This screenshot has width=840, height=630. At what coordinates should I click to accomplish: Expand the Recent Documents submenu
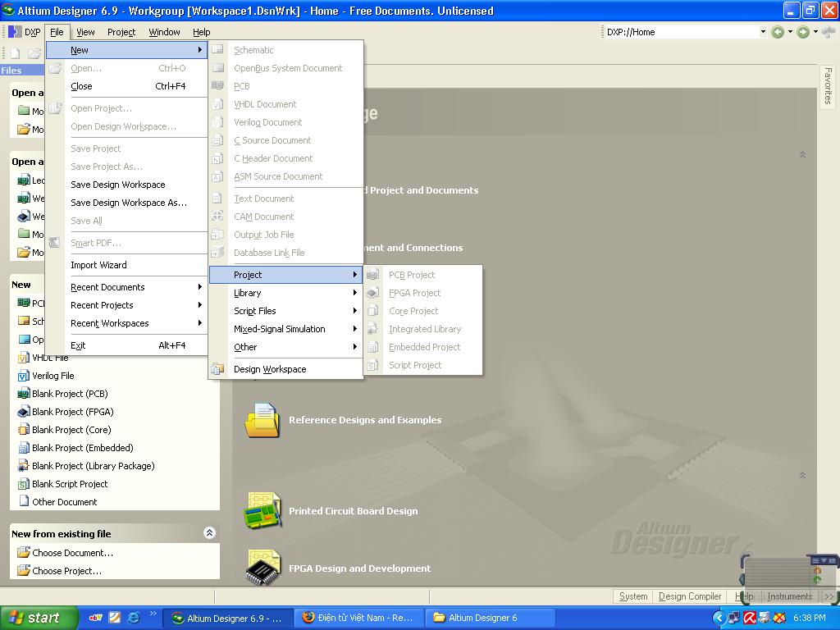coord(127,287)
